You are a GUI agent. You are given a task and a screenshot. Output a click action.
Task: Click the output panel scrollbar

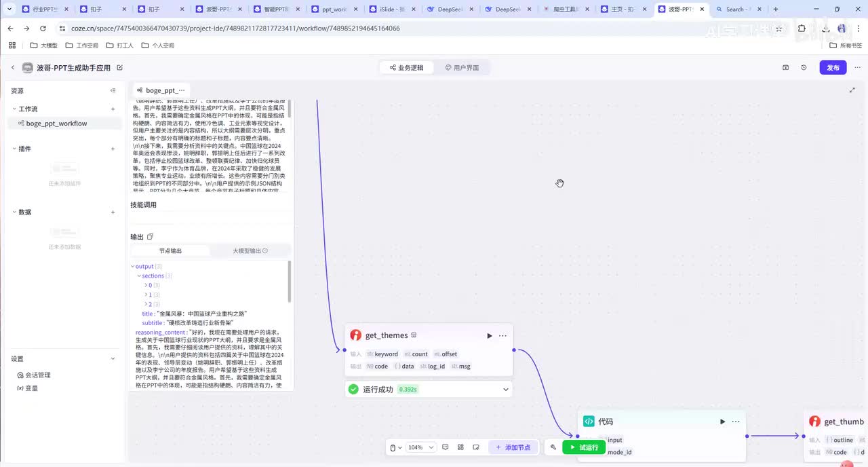(x=290, y=282)
